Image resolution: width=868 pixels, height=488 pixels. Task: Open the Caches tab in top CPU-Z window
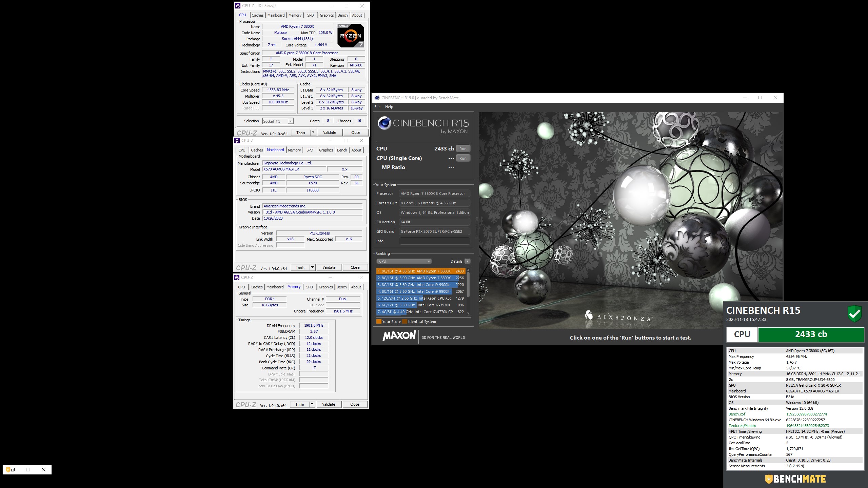point(257,15)
